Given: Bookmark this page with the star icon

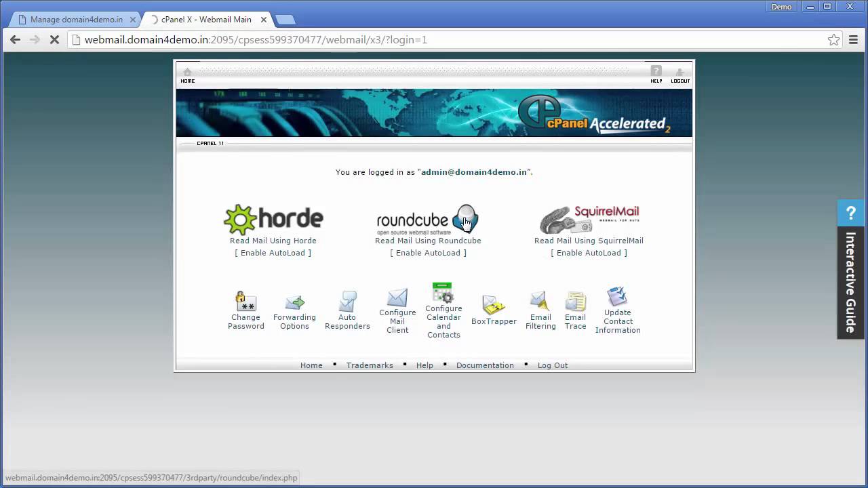Looking at the screenshot, I should [833, 40].
